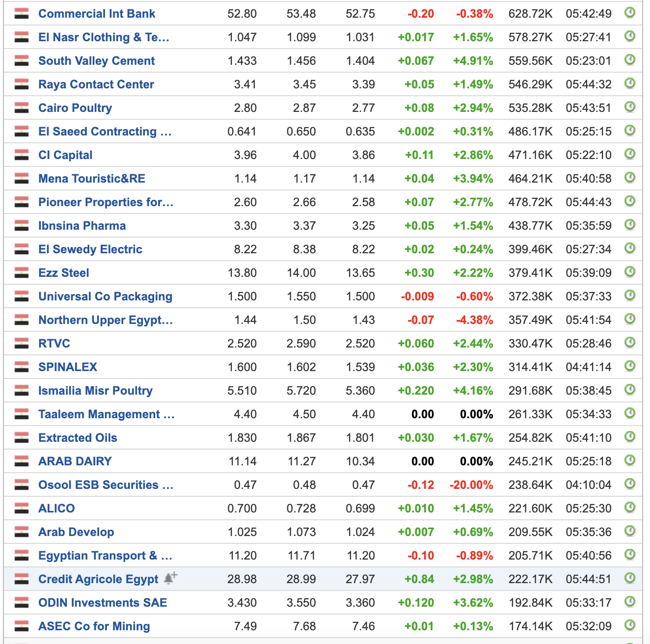Open ARAB DAIRY stock link
Viewport: 650px width, 644px height.
[x=75, y=461]
